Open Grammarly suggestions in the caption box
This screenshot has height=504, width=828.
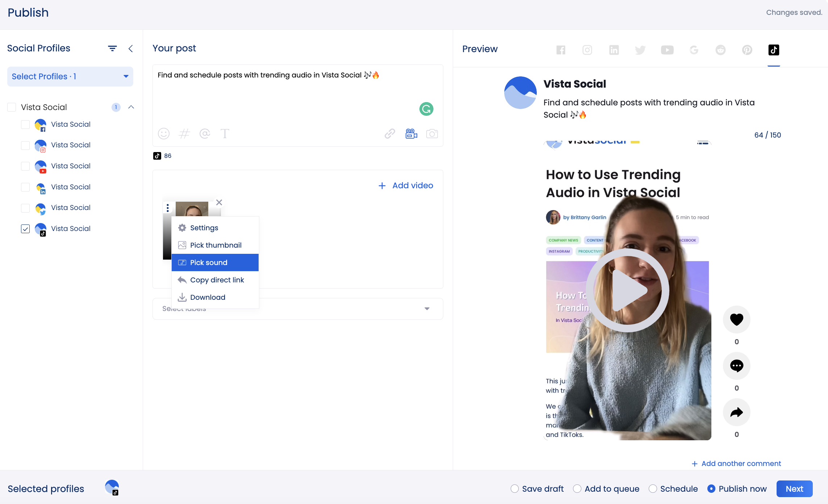pyautogui.click(x=426, y=109)
